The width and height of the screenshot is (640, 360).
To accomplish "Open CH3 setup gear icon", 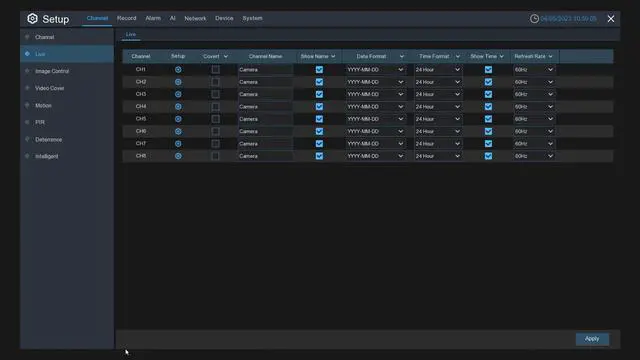I will pos(178,94).
